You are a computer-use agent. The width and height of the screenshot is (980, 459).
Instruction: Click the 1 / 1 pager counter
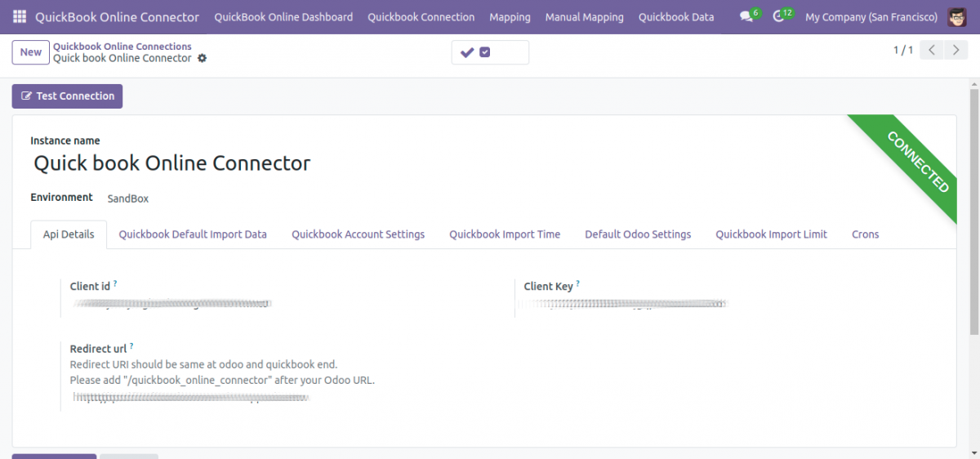[x=903, y=50]
